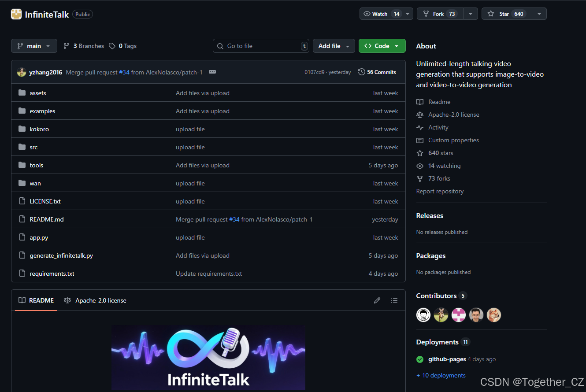Click the InfiniteTalk banner image
Viewport: 586px width, 392px height.
pos(208,358)
